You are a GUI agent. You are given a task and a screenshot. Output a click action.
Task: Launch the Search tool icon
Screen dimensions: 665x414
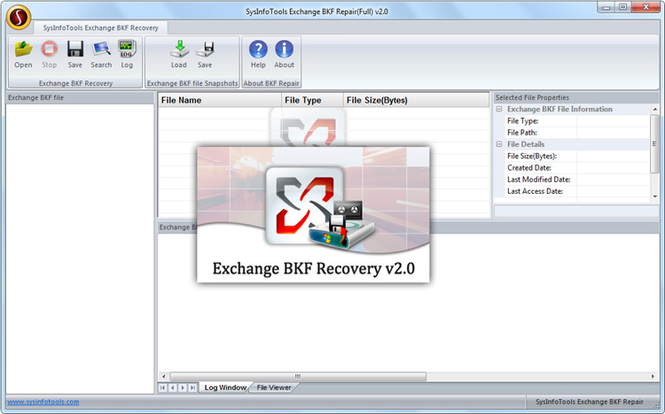pyautogui.click(x=101, y=54)
